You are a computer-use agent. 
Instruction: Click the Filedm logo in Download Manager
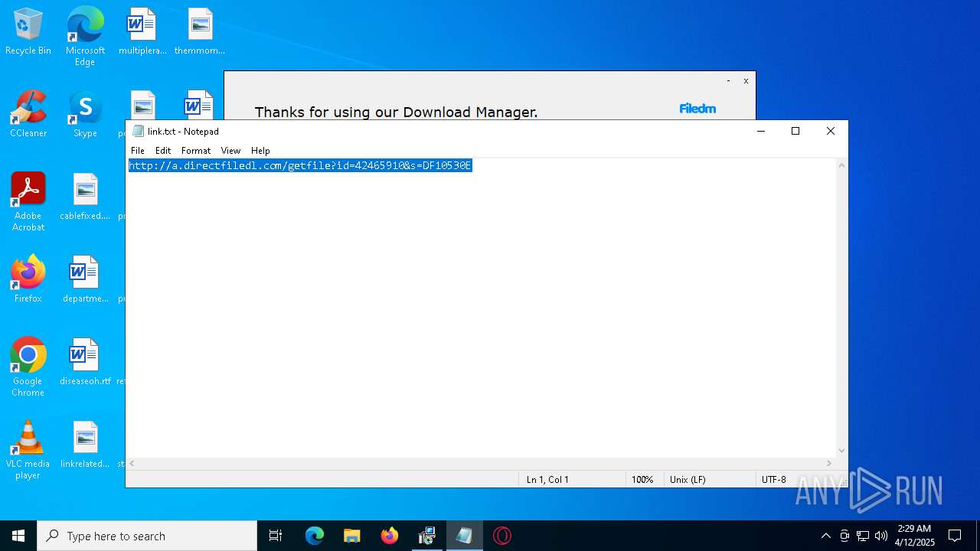point(697,109)
